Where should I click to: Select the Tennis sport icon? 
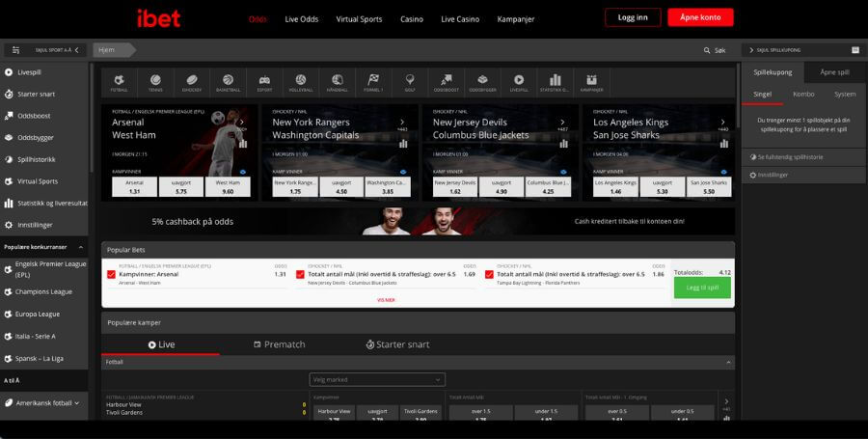tap(155, 82)
